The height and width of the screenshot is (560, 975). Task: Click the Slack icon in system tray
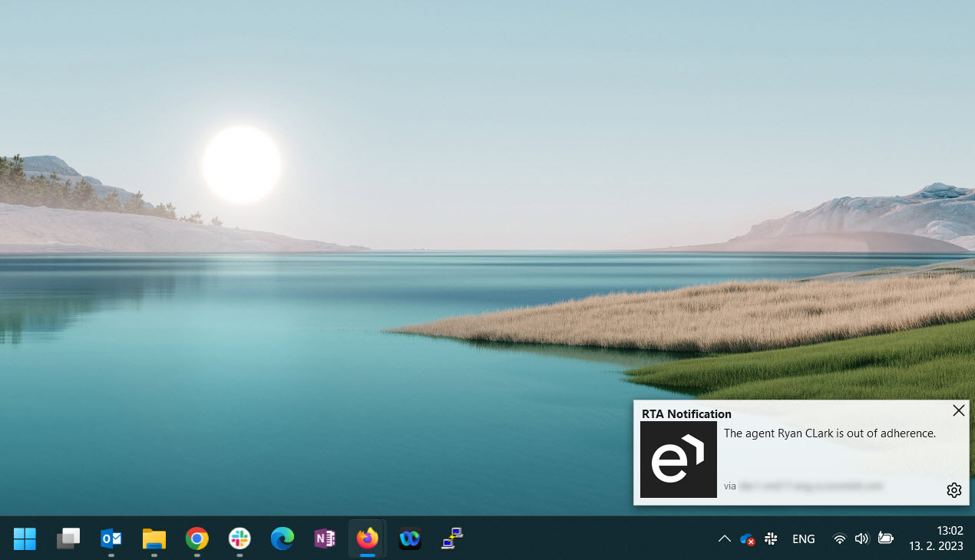[771, 539]
